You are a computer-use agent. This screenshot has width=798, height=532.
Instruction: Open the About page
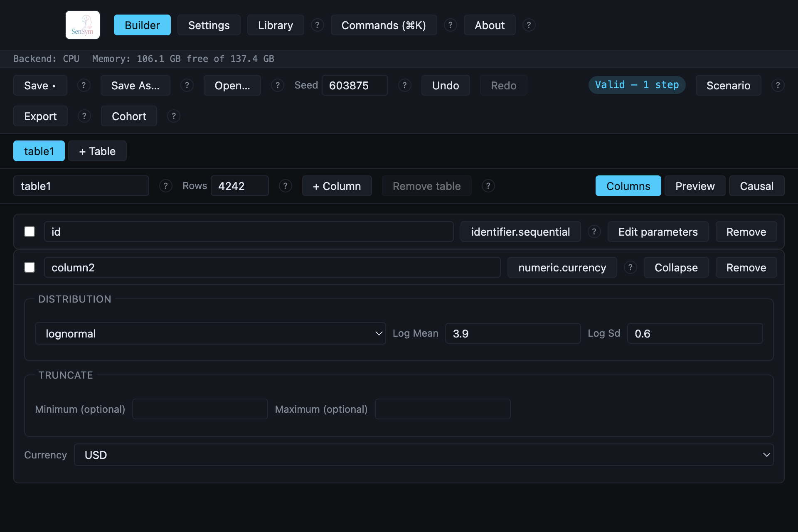pyautogui.click(x=490, y=25)
